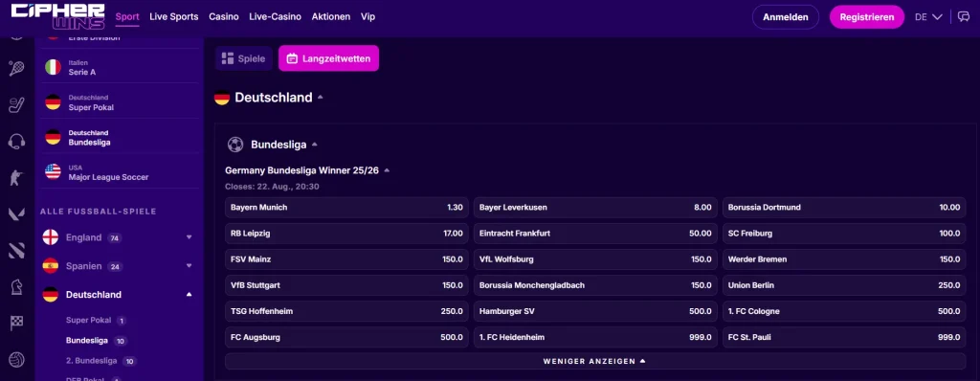This screenshot has height=381, width=980.
Task: Click the Registrieren button
Action: click(867, 17)
